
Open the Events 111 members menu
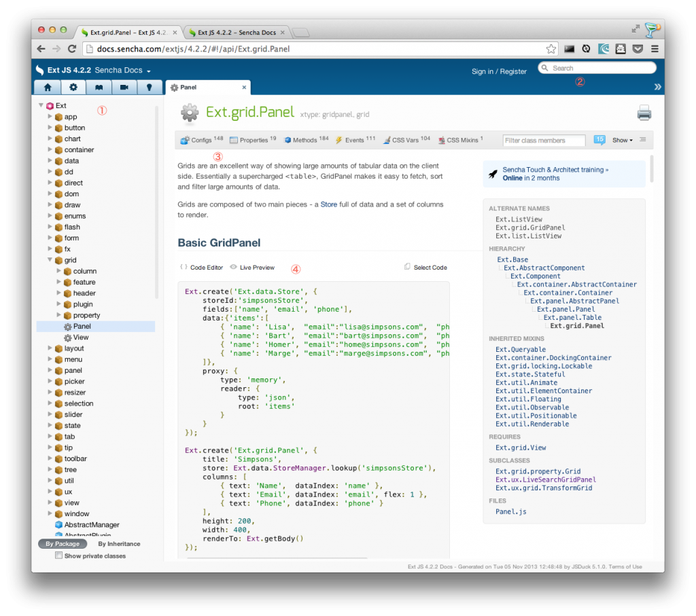(x=355, y=140)
